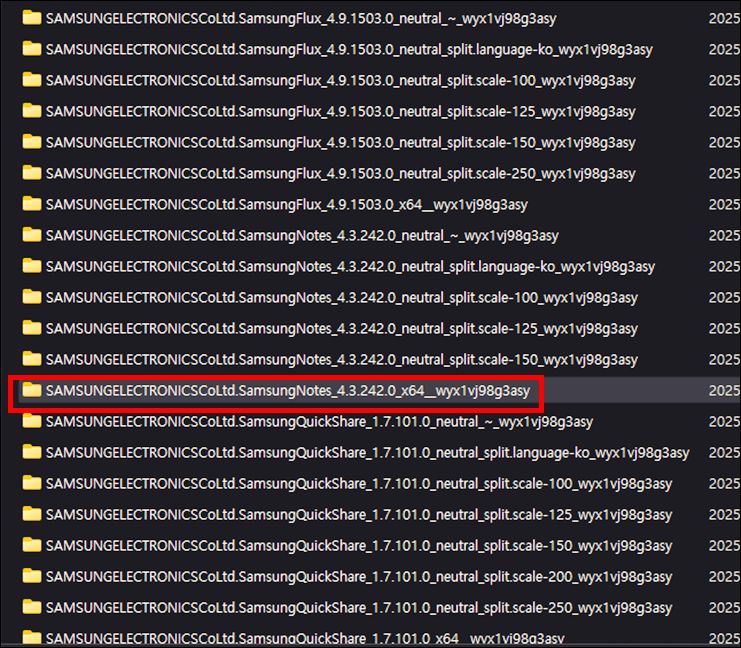The height and width of the screenshot is (648, 741).
Task: Select SamsungQuickShare split.scale-125 folder name
Action: 359,515
